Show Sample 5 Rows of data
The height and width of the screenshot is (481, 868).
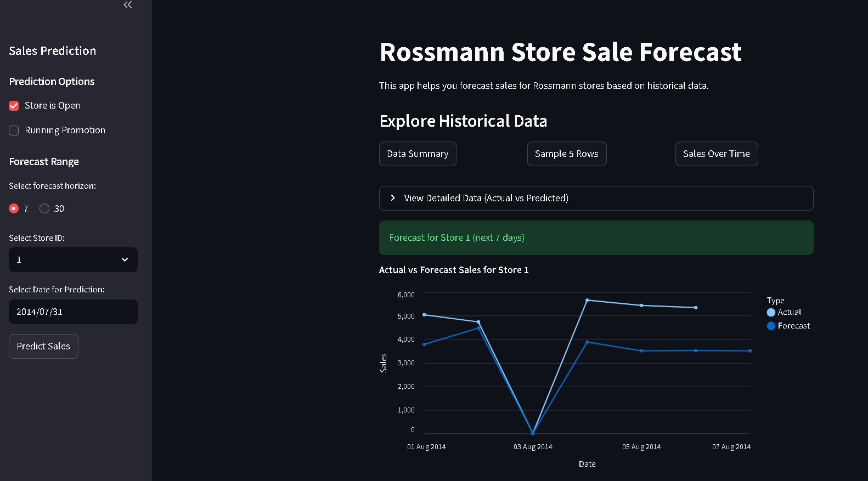(x=566, y=154)
